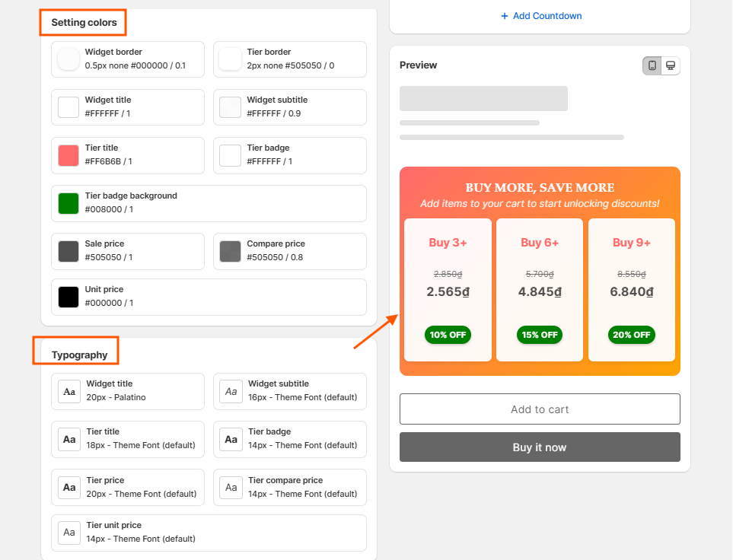Open the Tier price typography Aa icon

coord(69,488)
